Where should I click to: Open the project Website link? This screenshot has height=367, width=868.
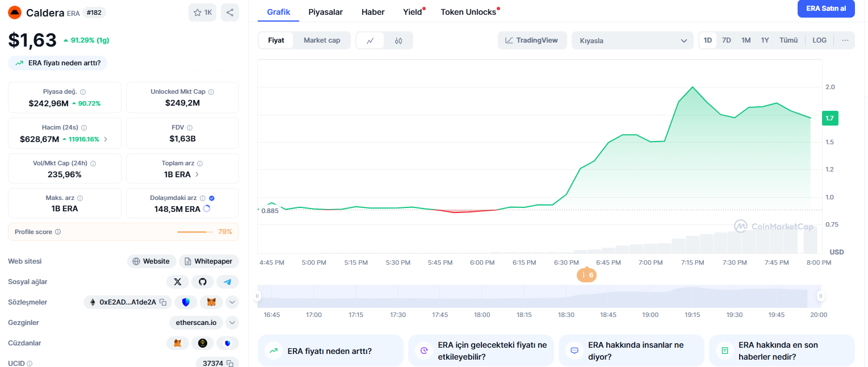152,261
